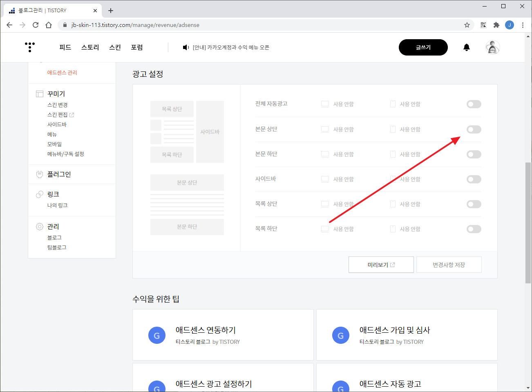Toggle 사이드바 ad switch

pyautogui.click(x=474, y=179)
